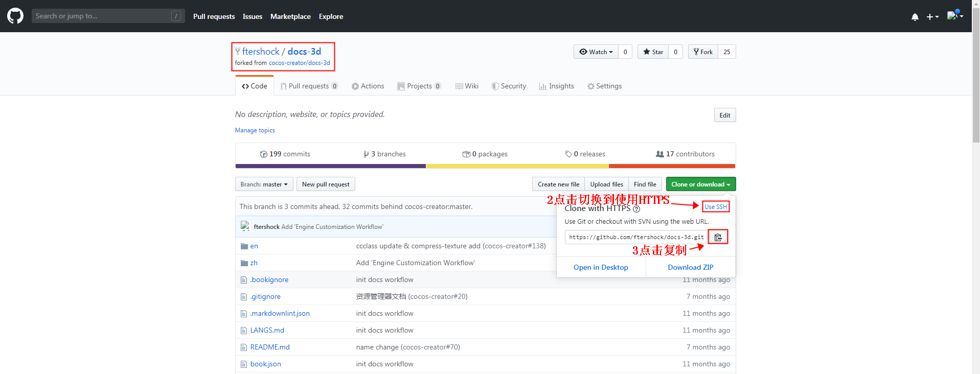Click the GitHub Octocat logo
This screenshot has height=374, width=980.
15,16
